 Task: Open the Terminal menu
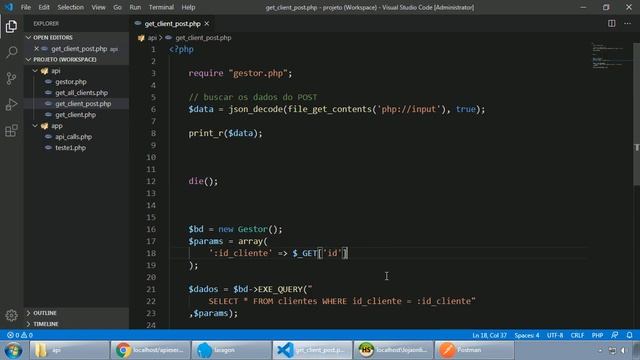(x=161, y=7)
